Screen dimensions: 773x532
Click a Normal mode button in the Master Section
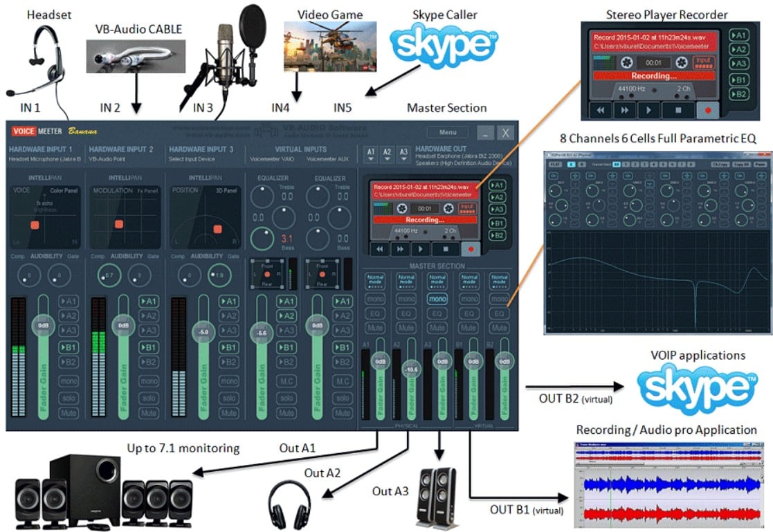pos(376,279)
